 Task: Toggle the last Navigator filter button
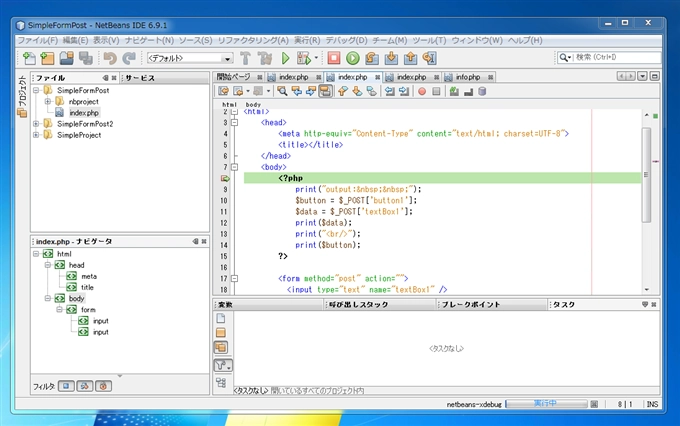[103, 386]
